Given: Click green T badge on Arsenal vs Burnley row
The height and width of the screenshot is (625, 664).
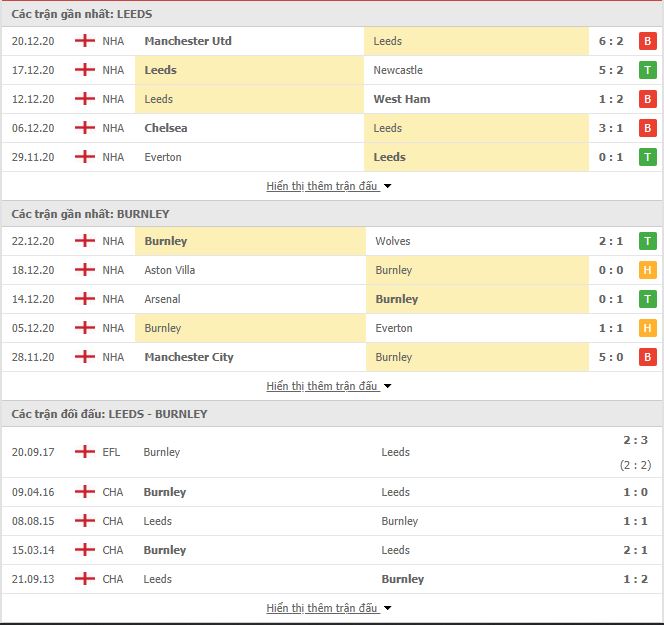Looking at the screenshot, I should click(x=647, y=299).
